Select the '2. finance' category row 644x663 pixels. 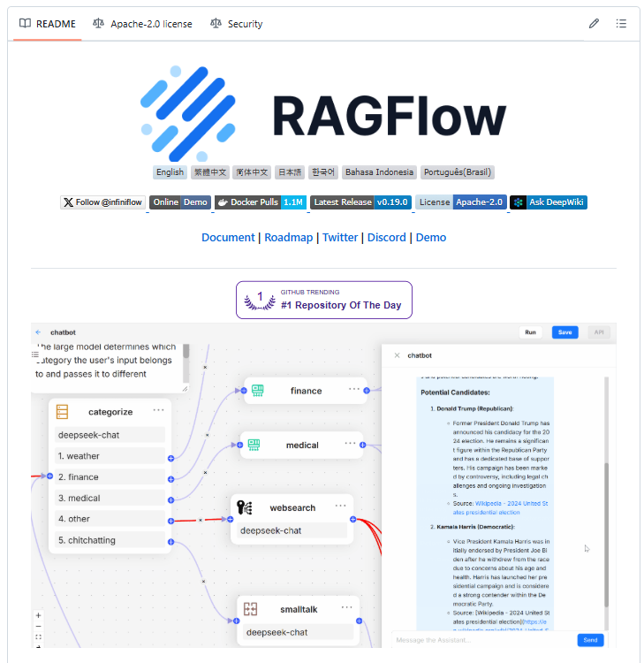(110, 477)
